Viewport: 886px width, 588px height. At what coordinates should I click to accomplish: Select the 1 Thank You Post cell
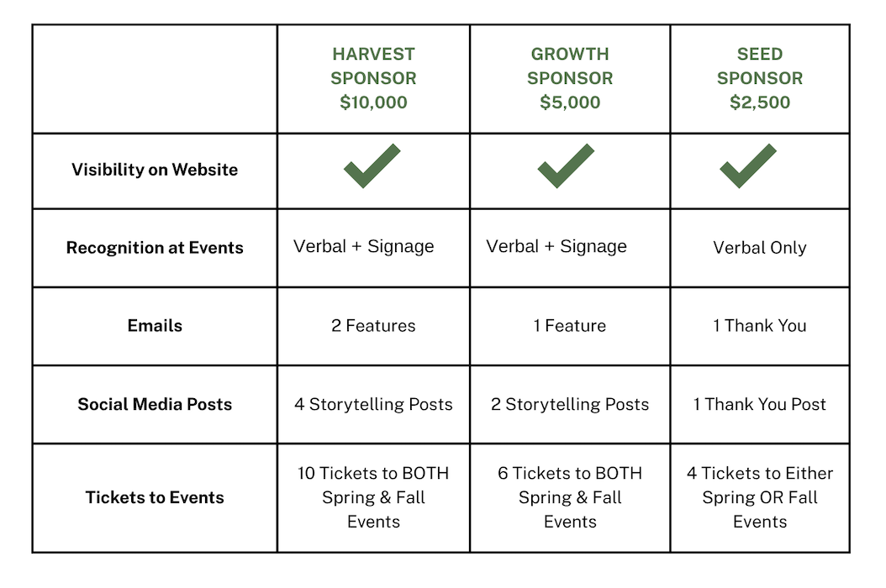click(760, 404)
